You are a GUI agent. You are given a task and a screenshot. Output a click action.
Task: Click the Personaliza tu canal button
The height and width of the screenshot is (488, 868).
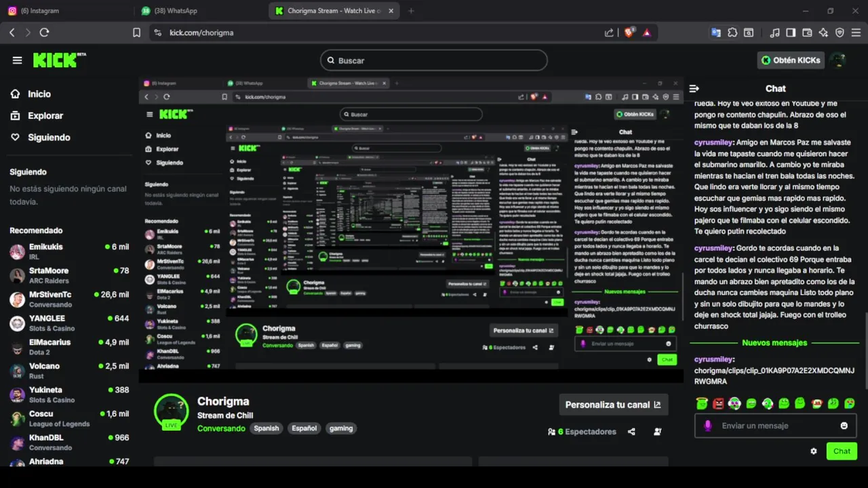(x=614, y=405)
